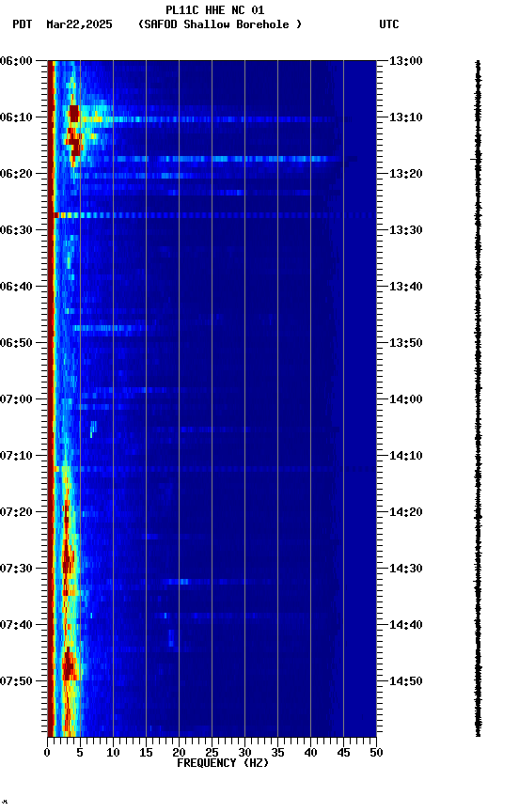This screenshot has width=519, height=812.
Task: Click the 06:40 PDT time label
Action: [16, 287]
